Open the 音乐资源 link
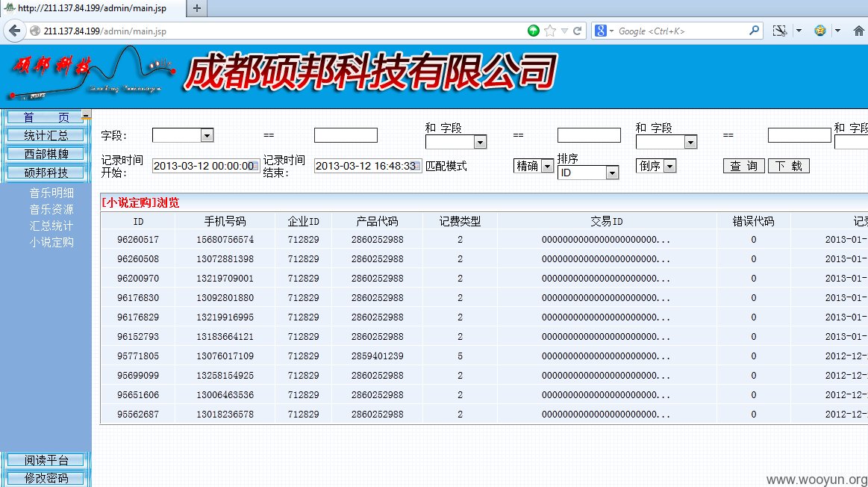868x487 pixels. [x=51, y=209]
